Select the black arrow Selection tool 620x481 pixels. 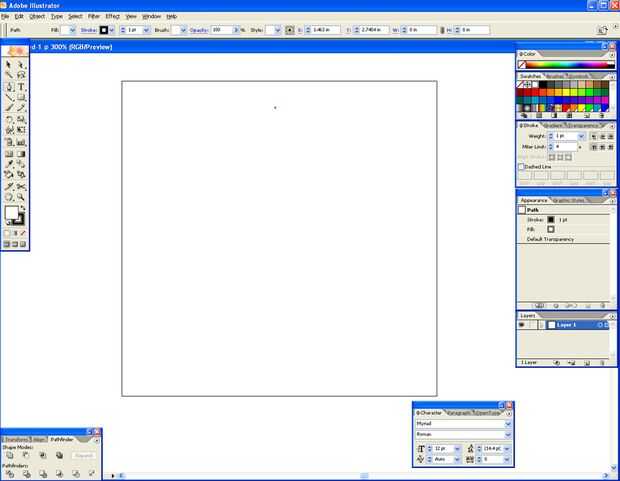click(x=9, y=64)
